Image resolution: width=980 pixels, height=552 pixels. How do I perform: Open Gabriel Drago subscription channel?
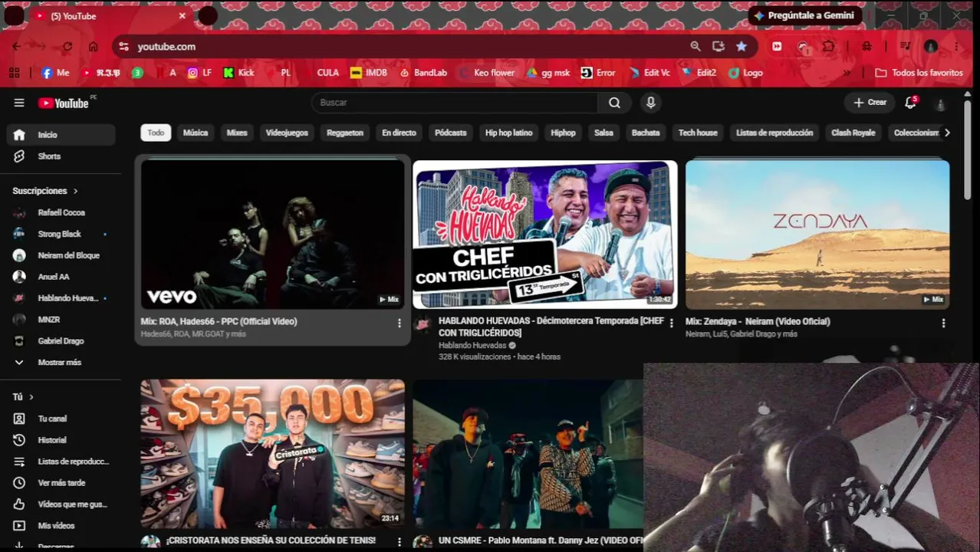(61, 341)
